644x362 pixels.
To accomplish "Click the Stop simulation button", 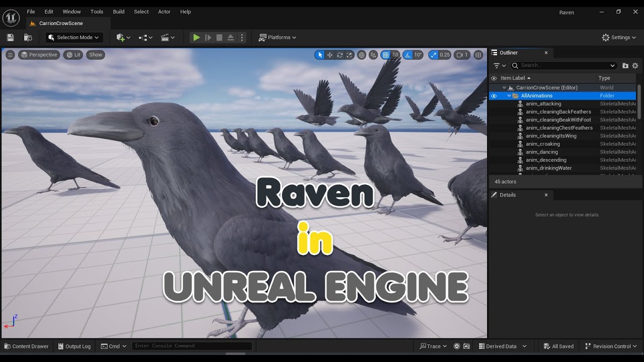I will tap(219, 37).
